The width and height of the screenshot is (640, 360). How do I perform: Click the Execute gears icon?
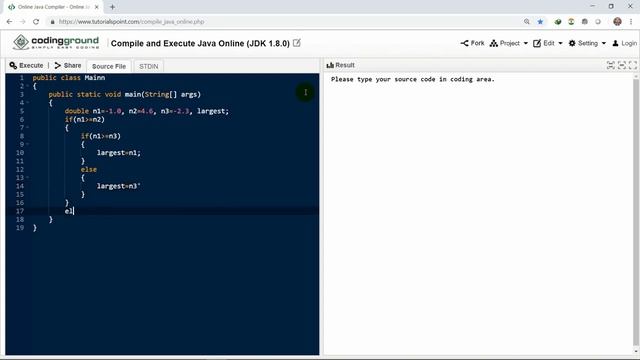(13, 65)
